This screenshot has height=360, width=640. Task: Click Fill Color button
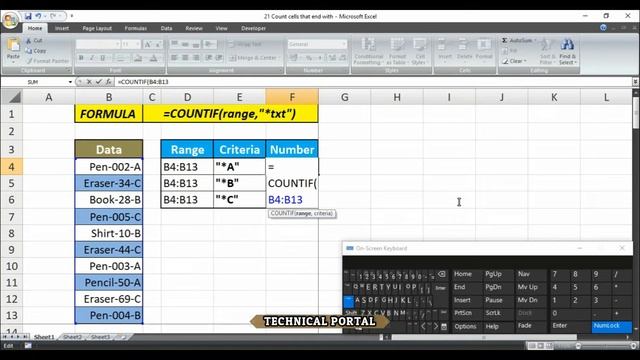point(138,58)
